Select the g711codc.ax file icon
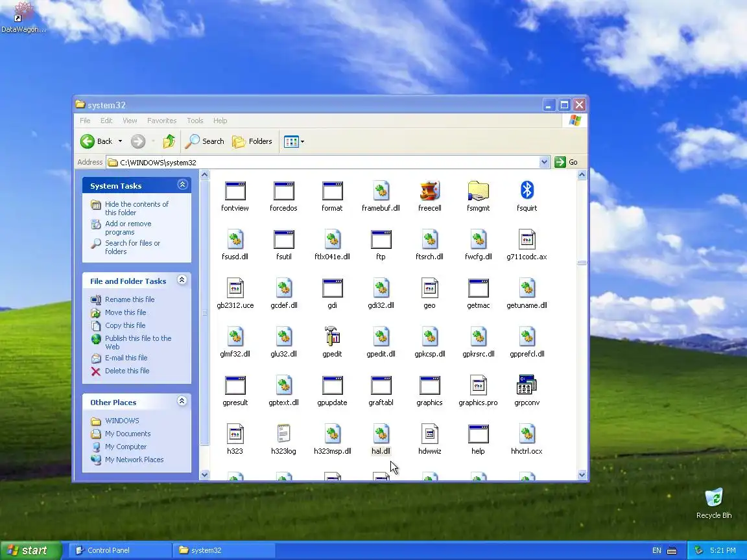747x560 pixels. tap(527, 240)
